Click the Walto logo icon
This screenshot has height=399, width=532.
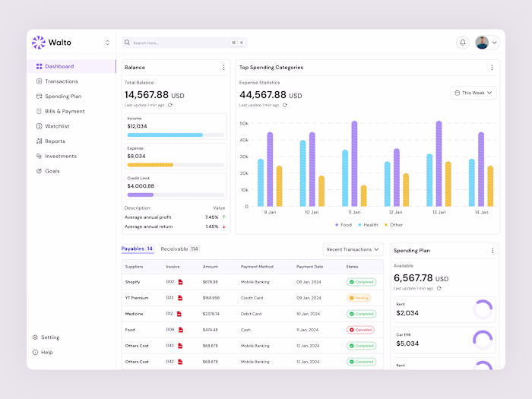pyautogui.click(x=39, y=43)
